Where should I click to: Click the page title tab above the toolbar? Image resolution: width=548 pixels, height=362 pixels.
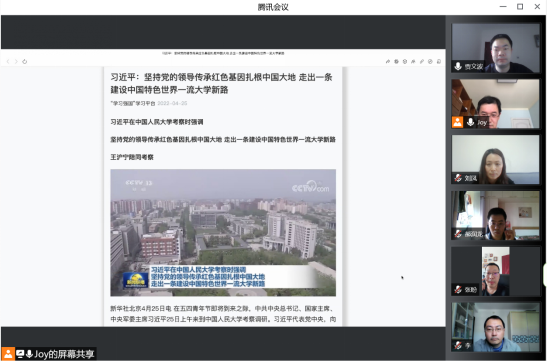click(x=223, y=53)
